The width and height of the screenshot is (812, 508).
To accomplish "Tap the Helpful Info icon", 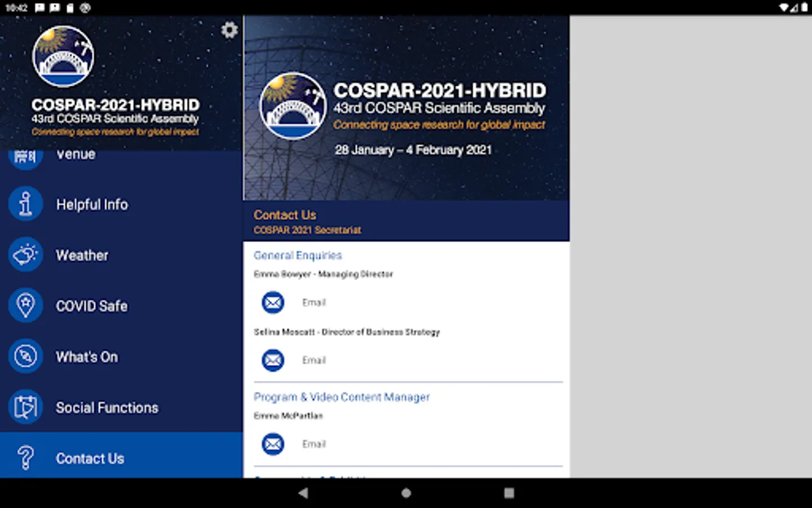I will click(25, 204).
